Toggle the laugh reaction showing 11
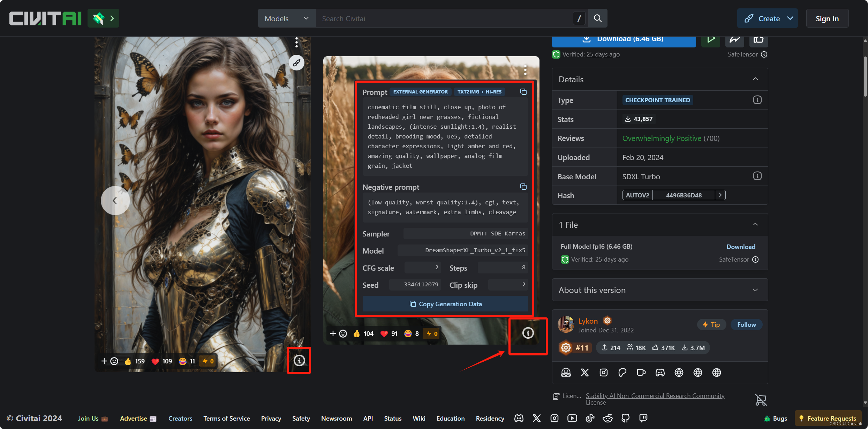The width and height of the screenshot is (868, 429). 187,361
